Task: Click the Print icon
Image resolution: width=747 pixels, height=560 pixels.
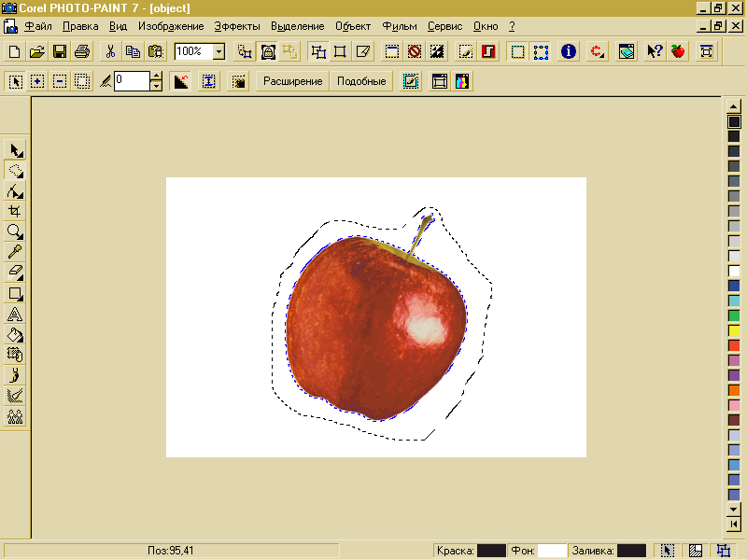Action: [x=82, y=51]
